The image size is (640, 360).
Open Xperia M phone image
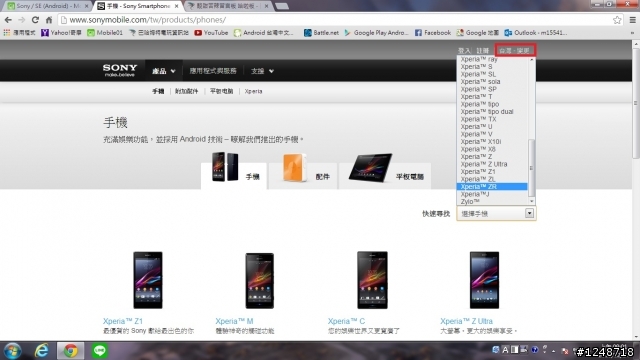pyautogui.click(x=260, y=281)
